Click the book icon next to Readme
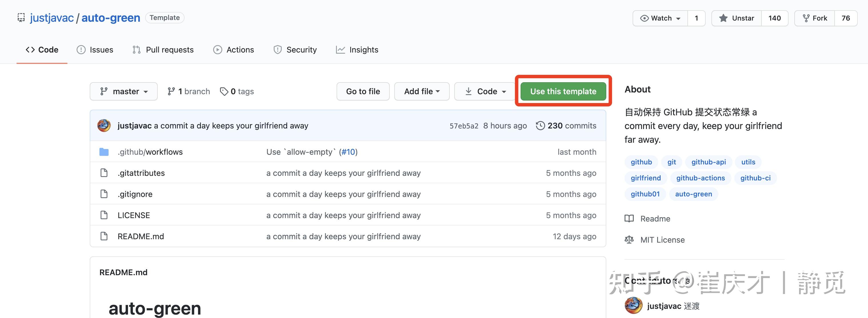868x318 pixels. [x=629, y=218]
